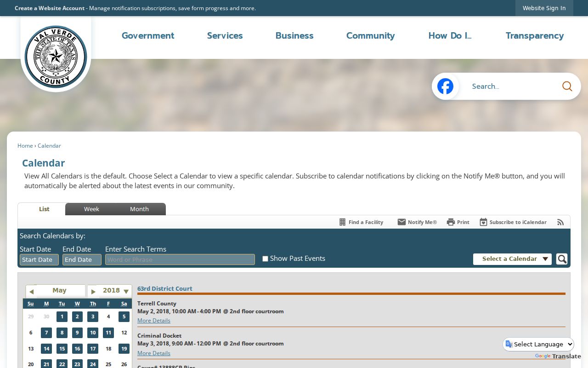Focus the Word or Phrase search field
Viewport: 588px width, 368px height.
tap(180, 260)
